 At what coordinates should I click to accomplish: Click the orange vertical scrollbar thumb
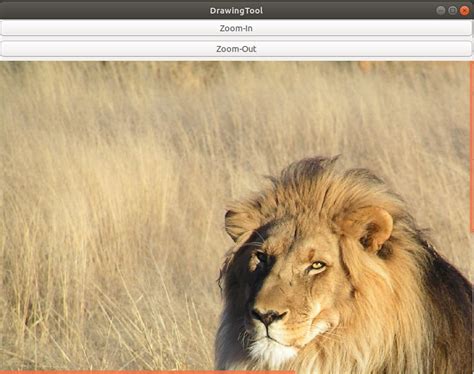tap(472, 147)
